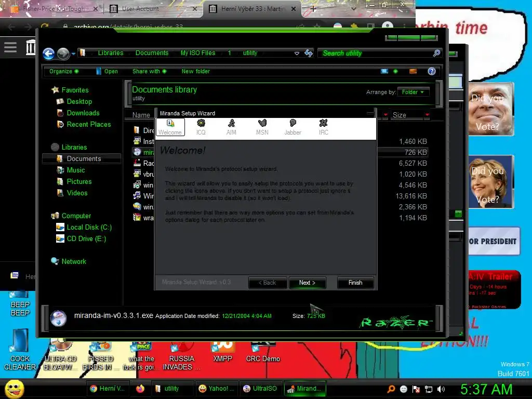Viewport: 532px width, 399px height.
Task: Switch to Chrome Herní V... taskbar button
Action: pyautogui.click(x=107, y=389)
